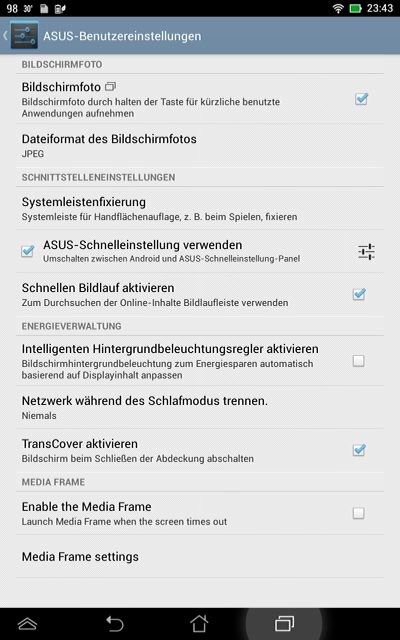Uncheck the Bildschirmfoto checkbox

click(x=361, y=99)
